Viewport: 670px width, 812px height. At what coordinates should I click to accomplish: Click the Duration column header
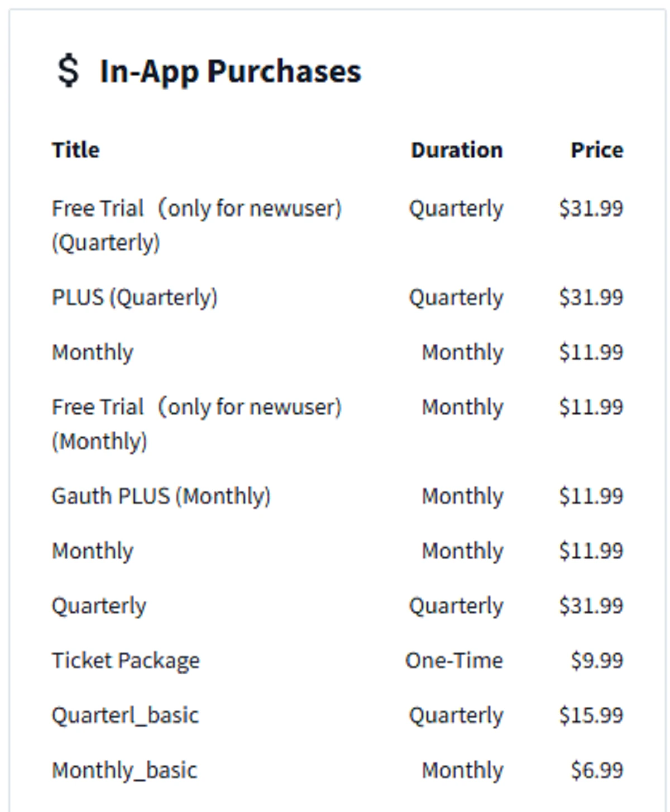click(457, 150)
